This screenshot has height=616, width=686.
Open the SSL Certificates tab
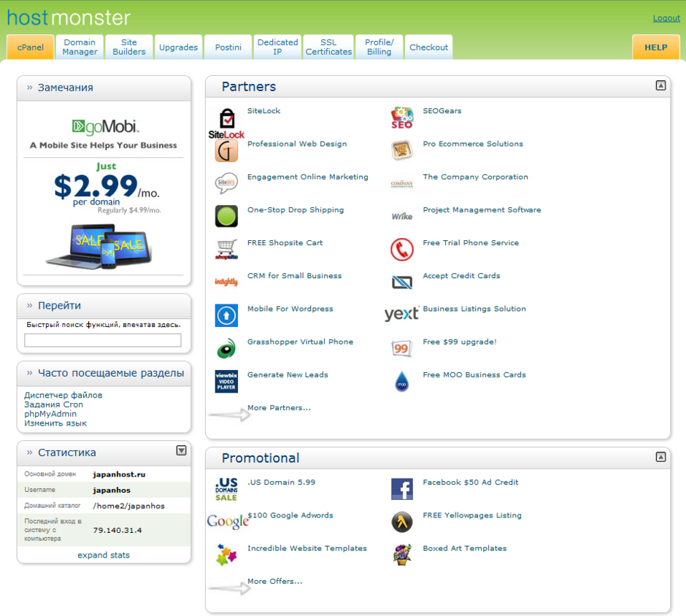[328, 47]
